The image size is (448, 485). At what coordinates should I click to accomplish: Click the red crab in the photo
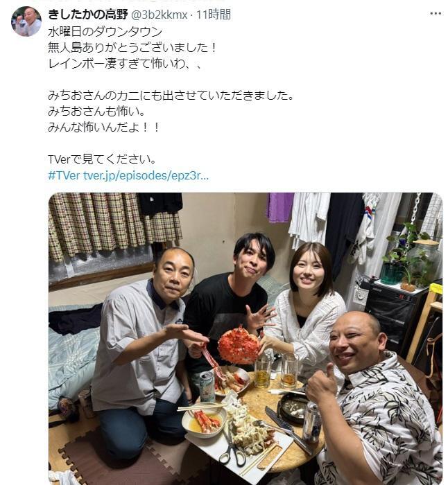coord(239,346)
